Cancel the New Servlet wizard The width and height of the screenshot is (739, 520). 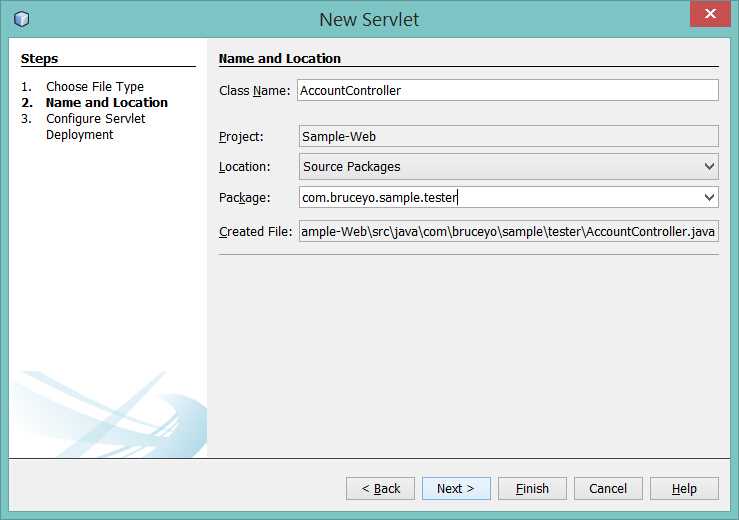pos(608,488)
